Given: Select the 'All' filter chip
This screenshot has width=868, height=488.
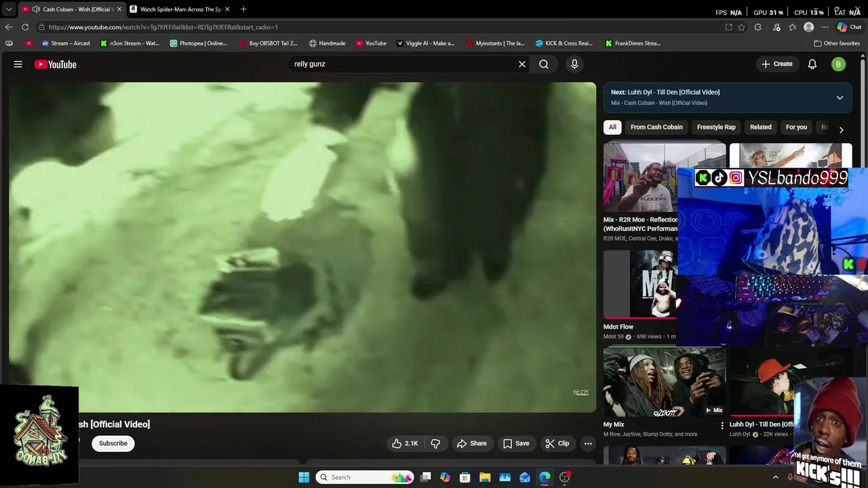Looking at the screenshot, I should point(612,127).
